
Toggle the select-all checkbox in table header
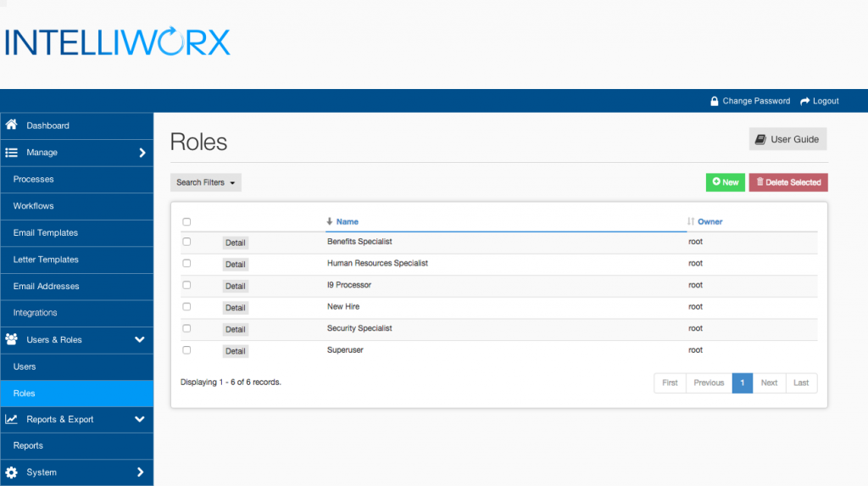[x=186, y=221]
